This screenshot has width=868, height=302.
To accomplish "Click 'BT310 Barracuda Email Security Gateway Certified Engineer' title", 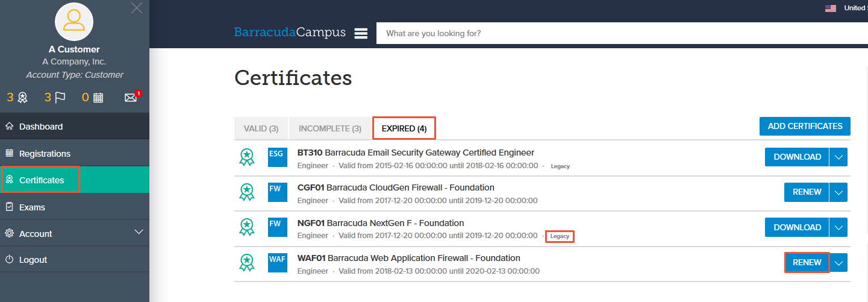I will 416,153.
